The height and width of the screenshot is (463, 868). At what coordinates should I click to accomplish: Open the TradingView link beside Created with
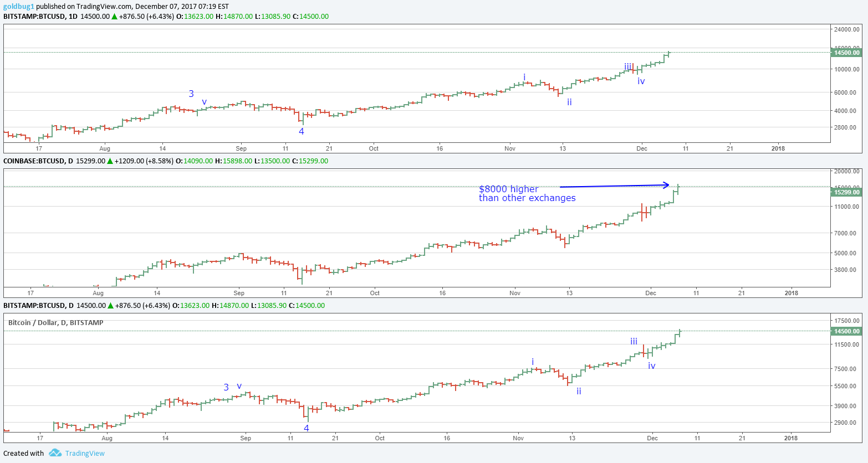pos(85,454)
